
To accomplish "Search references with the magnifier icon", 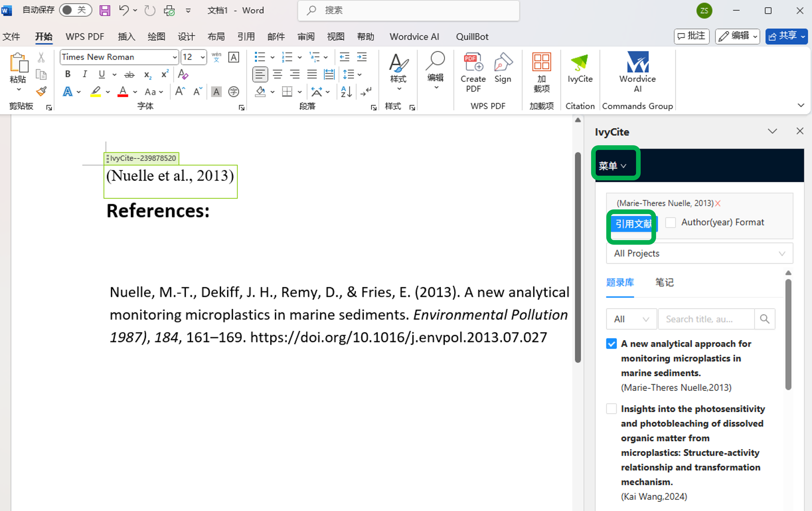I will (764, 319).
